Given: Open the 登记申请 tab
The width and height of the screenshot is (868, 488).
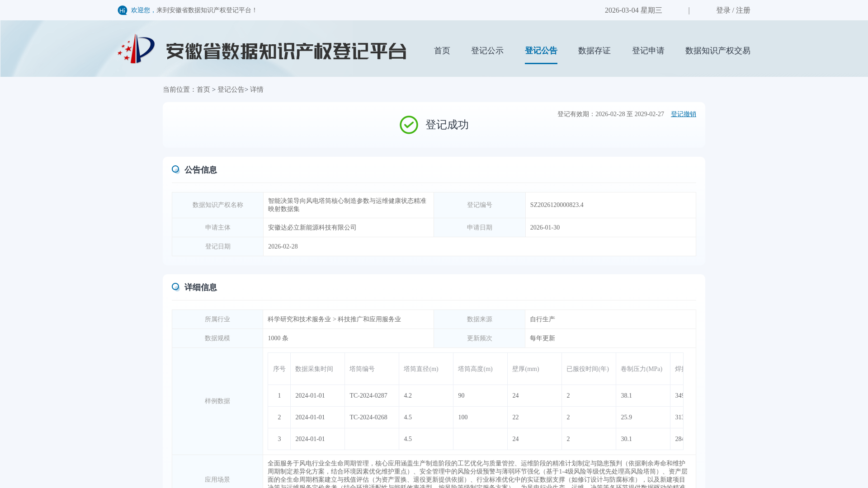Looking at the screenshot, I should pos(648,51).
